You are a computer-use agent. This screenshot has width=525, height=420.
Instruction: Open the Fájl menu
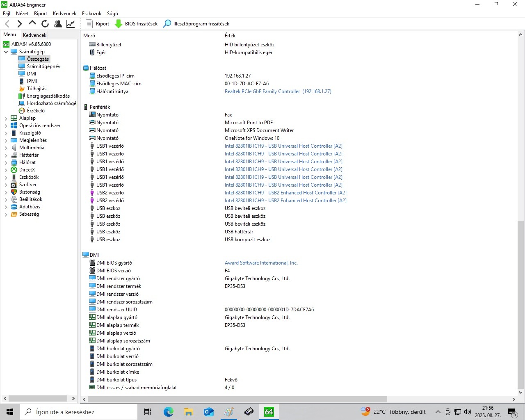pyautogui.click(x=7, y=14)
